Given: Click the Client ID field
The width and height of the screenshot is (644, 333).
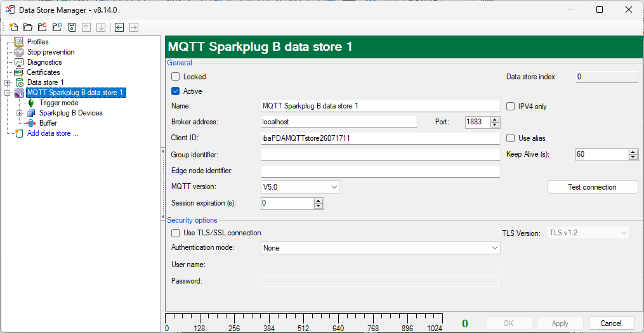Looking at the screenshot, I should click(x=380, y=138).
